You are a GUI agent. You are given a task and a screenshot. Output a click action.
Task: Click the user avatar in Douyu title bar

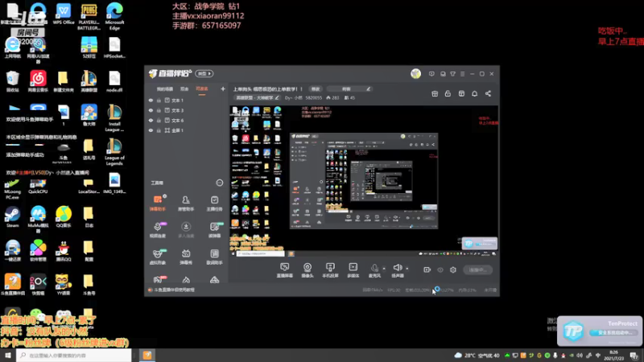pyautogui.click(x=415, y=73)
